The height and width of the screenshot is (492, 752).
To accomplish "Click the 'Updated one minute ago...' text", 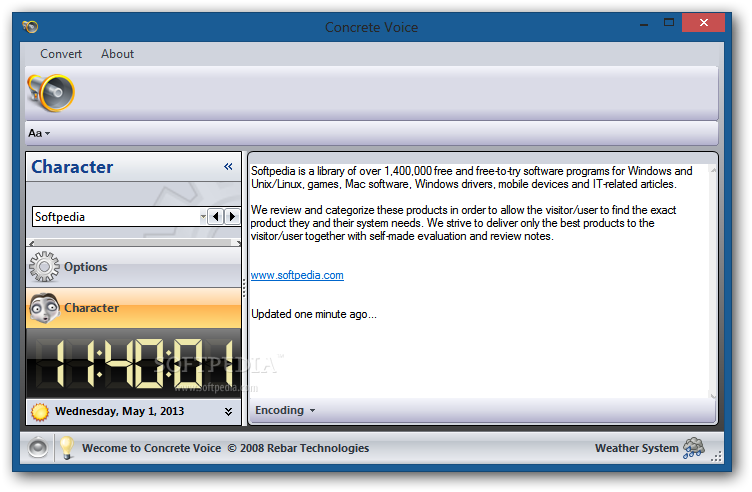I will [x=314, y=314].
